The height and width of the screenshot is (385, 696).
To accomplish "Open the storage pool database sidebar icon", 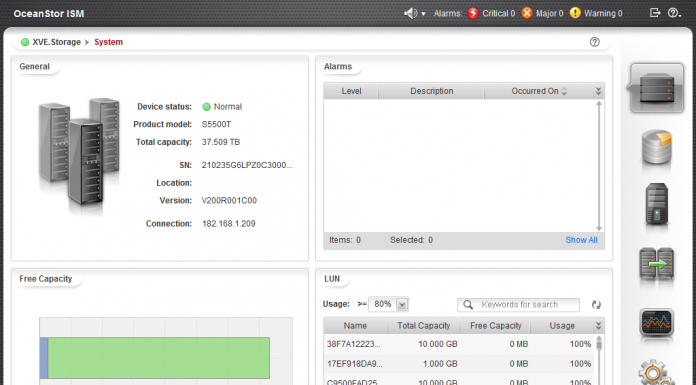I will coord(656,147).
